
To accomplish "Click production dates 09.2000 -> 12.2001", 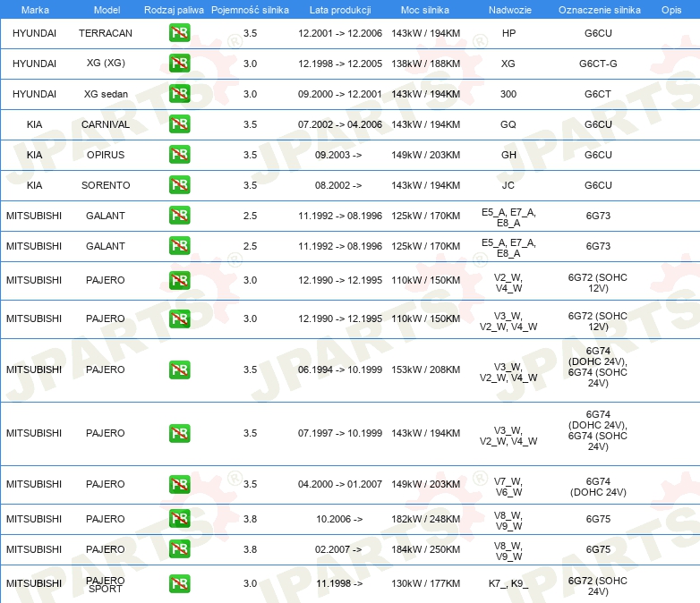I will point(340,94).
